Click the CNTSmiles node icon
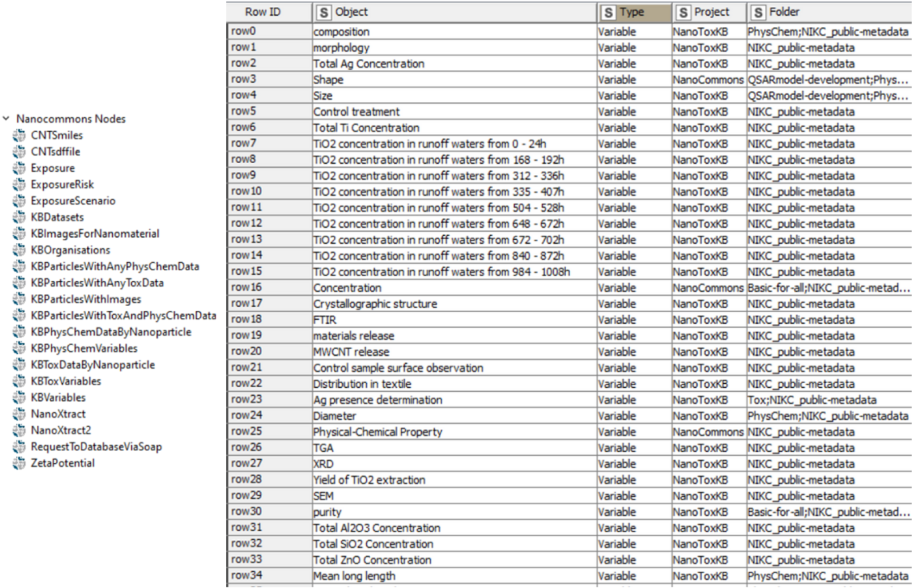This screenshot has height=588, width=913. tap(19, 135)
